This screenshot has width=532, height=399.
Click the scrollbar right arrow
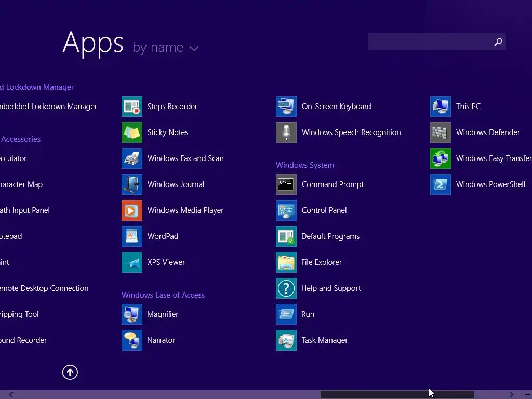pyautogui.click(x=511, y=395)
